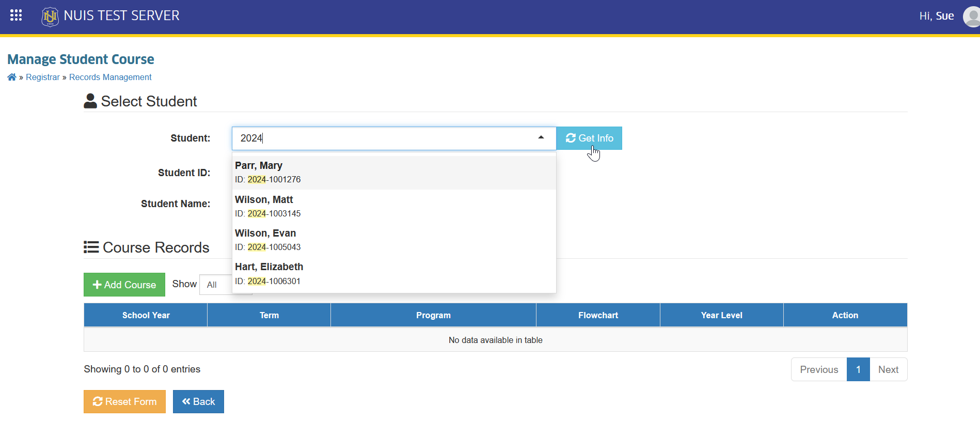Select Wilson, Evan from suggestions
This screenshot has width=980, height=421.
[394, 240]
